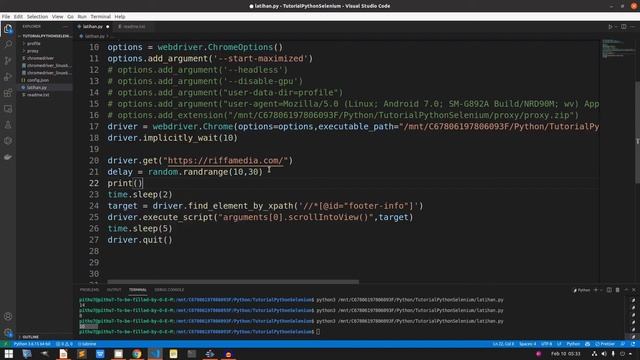The width and height of the screenshot is (640, 360).
Task: Open the Help menu
Action: point(120,17)
